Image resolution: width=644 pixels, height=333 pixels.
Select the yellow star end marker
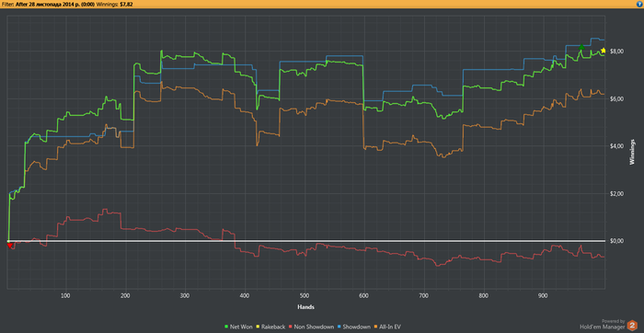(x=603, y=51)
